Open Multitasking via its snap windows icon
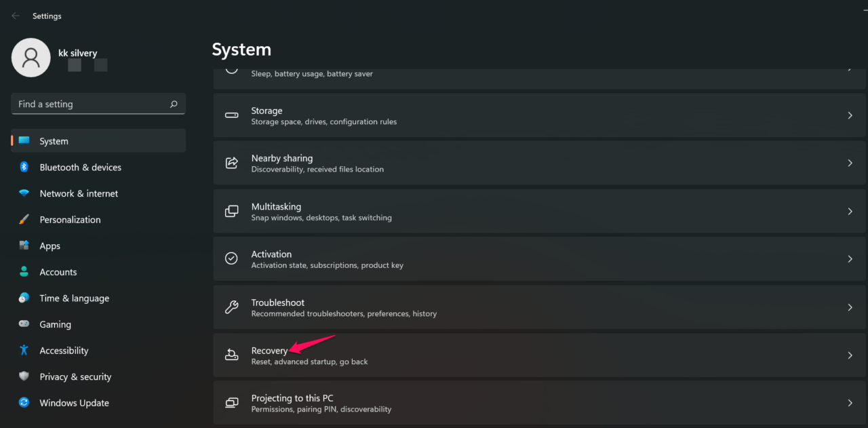 tap(231, 211)
